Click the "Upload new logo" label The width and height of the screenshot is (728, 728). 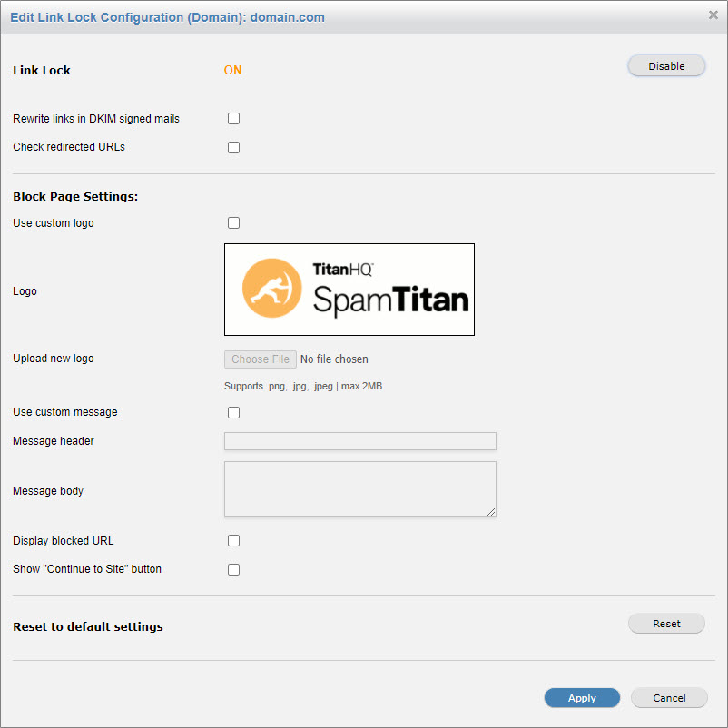tap(54, 359)
